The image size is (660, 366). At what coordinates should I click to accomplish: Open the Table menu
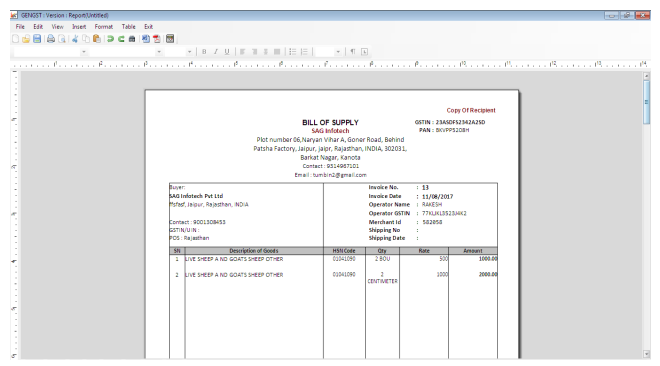click(x=129, y=27)
